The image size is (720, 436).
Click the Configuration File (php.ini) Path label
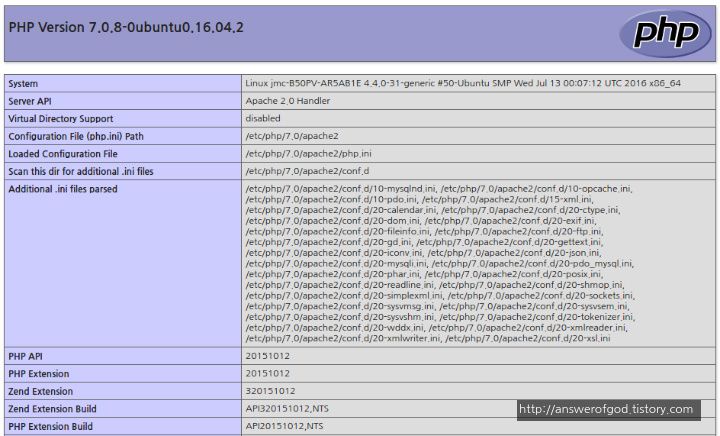point(76,136)
